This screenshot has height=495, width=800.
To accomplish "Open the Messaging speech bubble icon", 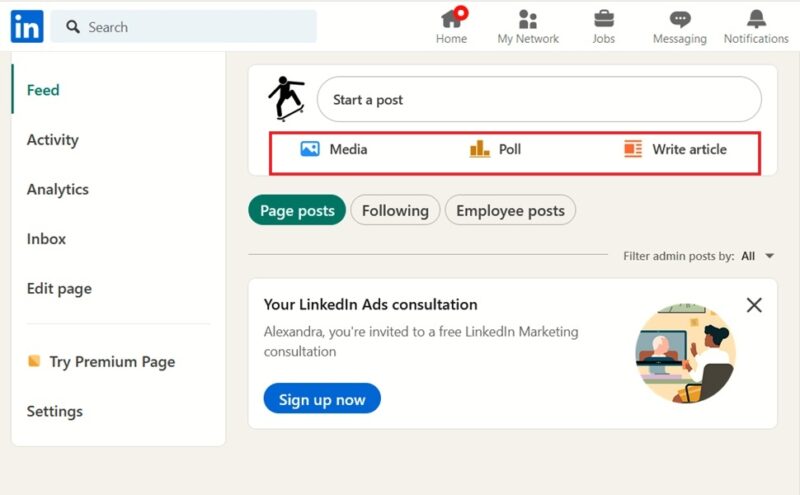I will pos(680,19).
